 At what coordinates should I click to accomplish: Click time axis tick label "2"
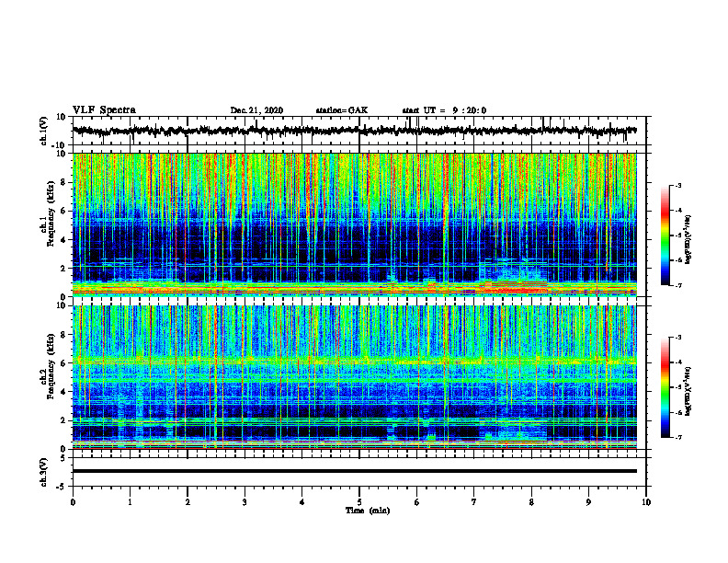click(188, 502)
